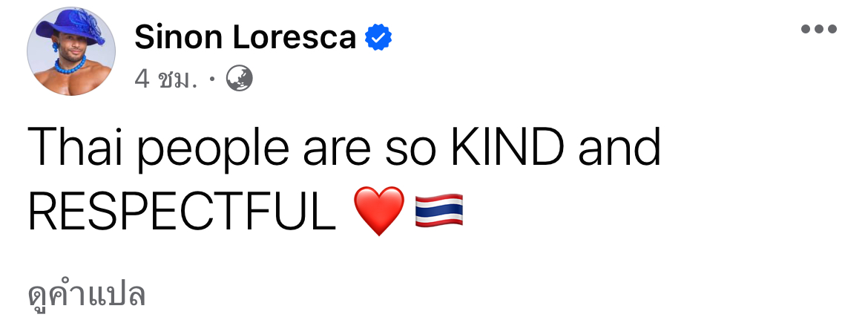The image size is (868, 323).
Task: Open the three-dot post options menu
Action: [x=819, y=30]
